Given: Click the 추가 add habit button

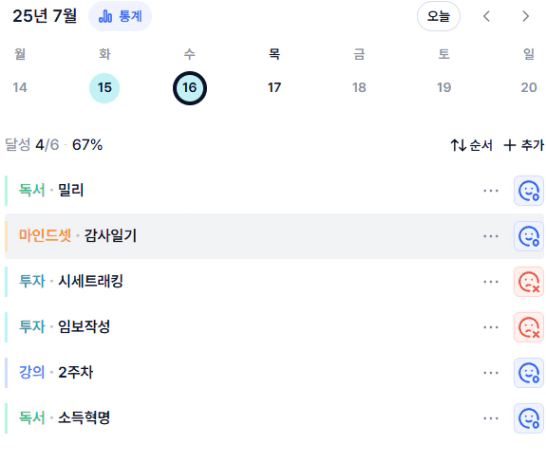Looking at the screenshot, I should pos(523,145).
